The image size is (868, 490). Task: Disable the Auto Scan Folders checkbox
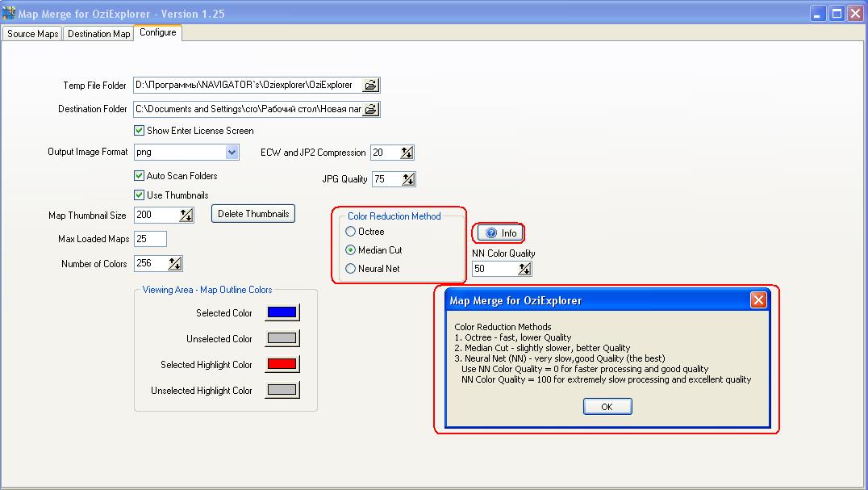(140, 176)
